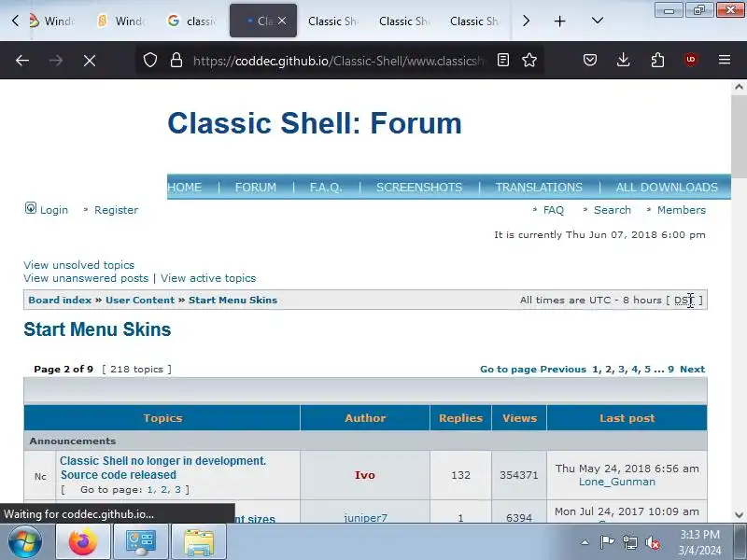
Task: Go to the Previous page of topics
Action: (x=563, y=369)
